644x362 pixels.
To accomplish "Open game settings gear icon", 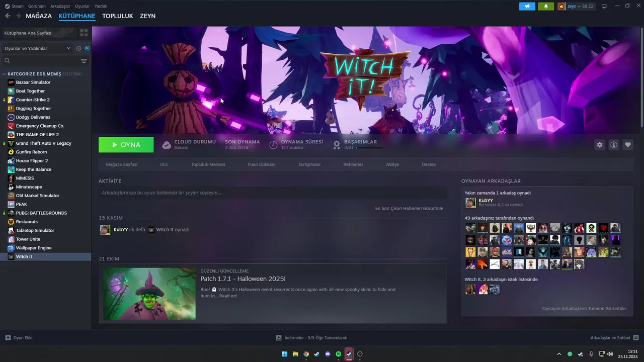I will coord(599,145).
